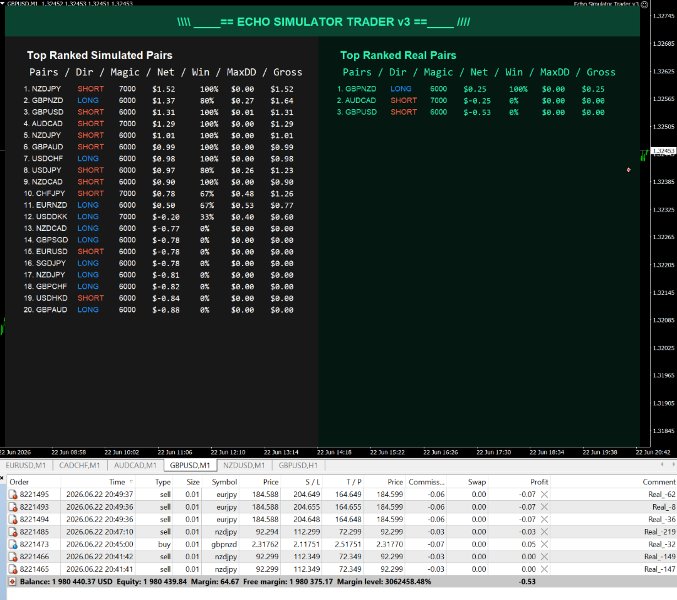
Task: Click simulated pair row 4. AUDCAD
Action: [x=158, y=124]
